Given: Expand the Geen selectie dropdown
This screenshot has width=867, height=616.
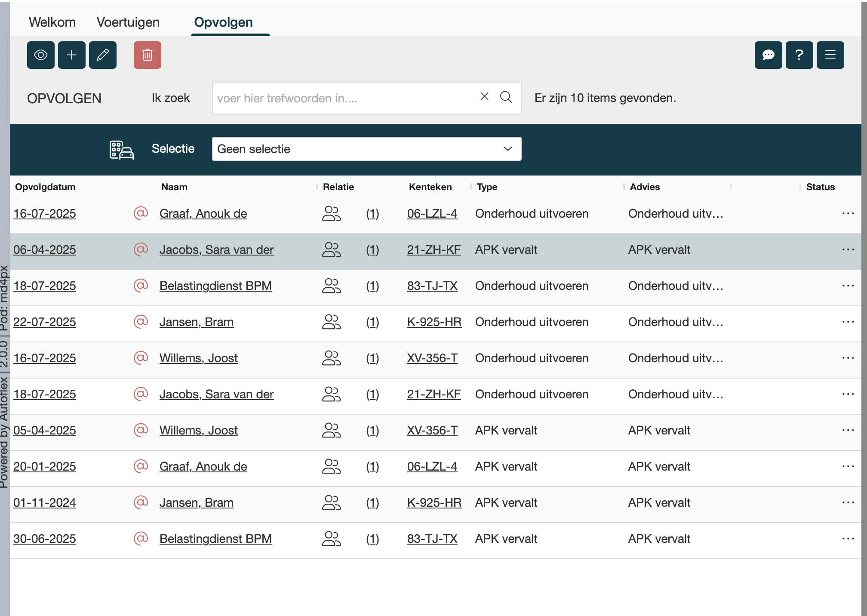Looking at the screenshot, I should pos(366,149).
